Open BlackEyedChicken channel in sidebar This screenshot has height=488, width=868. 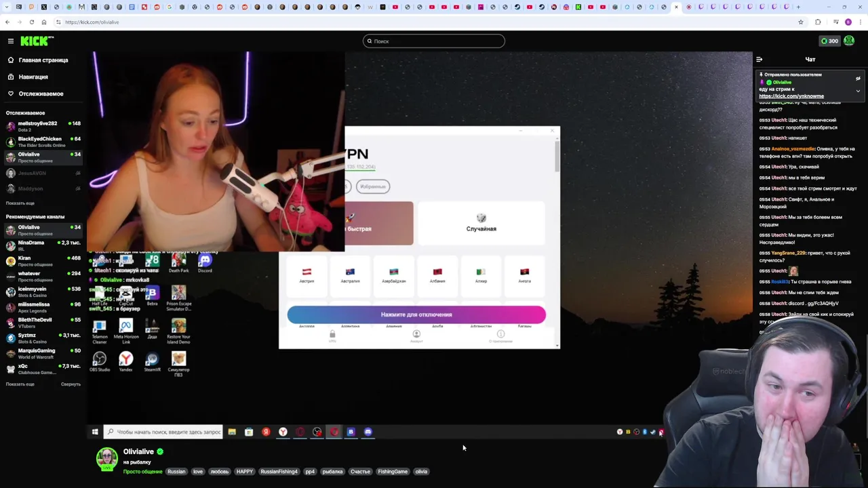[43, 142]
